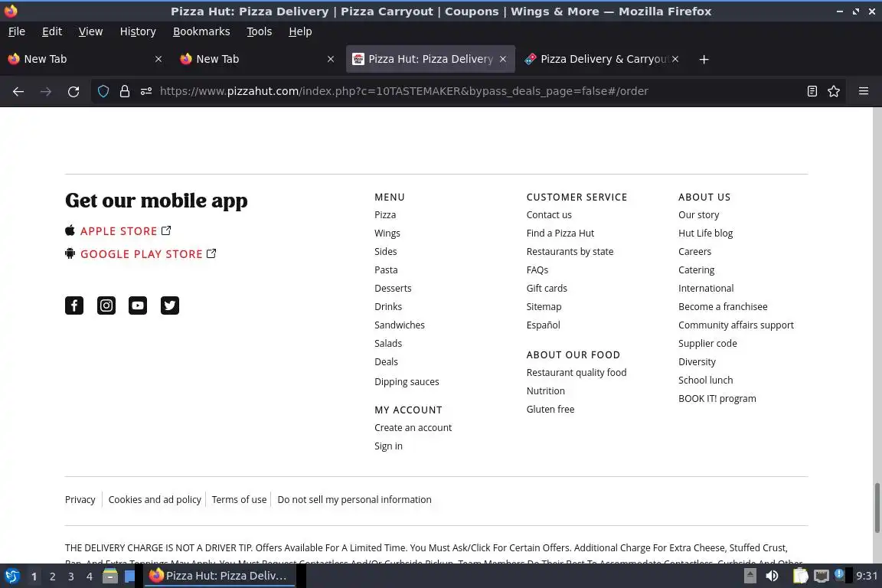Open the Privacy policy link
Screen dimensions: 882x588
click(80, 500)
